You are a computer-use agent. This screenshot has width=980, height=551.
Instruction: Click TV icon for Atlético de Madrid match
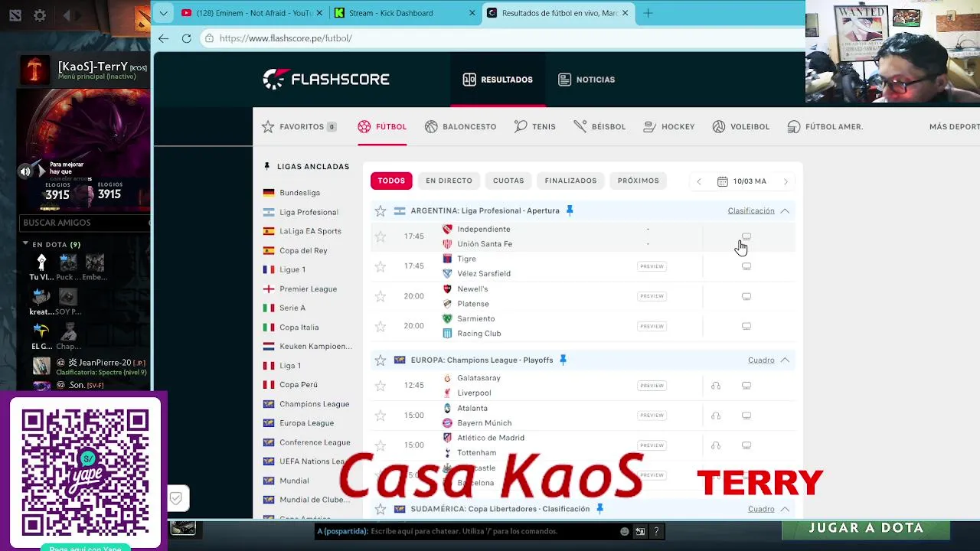[x=746, y=445]
